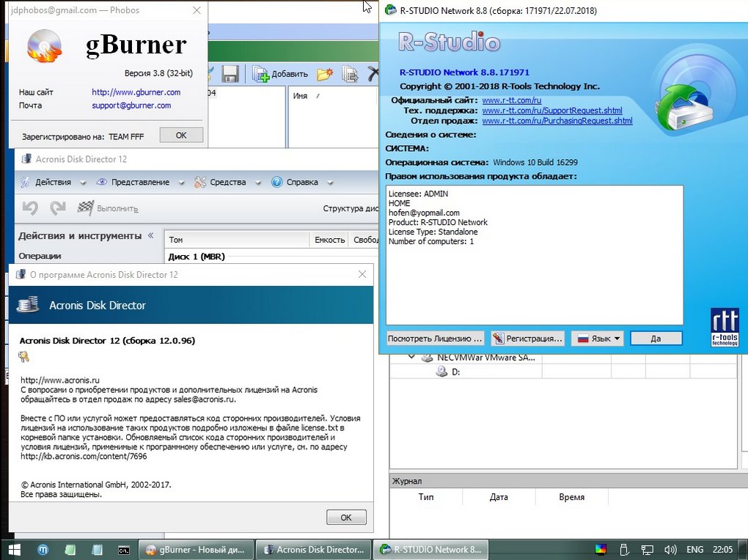Click the redo arrow in Acronis toolbar
This screenshot has width=748, height=560.
coord(58,208)
